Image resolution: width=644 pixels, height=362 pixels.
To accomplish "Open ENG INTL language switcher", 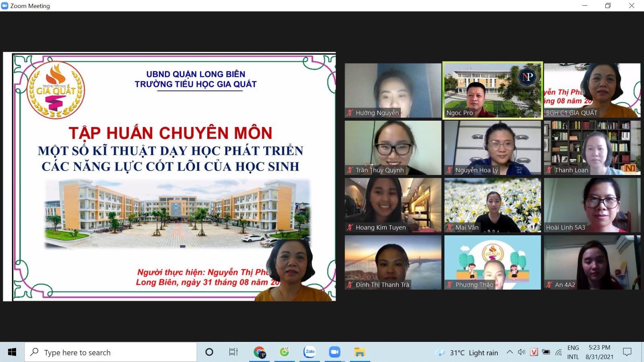I will [573, 352].
